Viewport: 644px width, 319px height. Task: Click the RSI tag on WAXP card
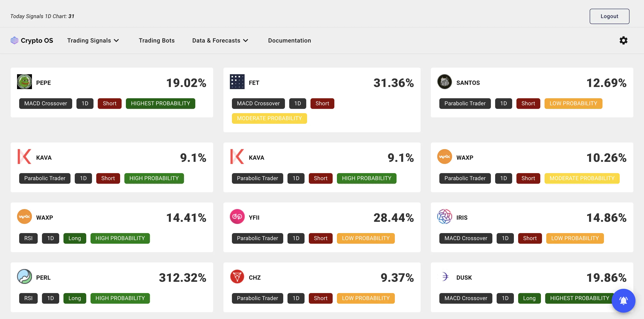28,238
